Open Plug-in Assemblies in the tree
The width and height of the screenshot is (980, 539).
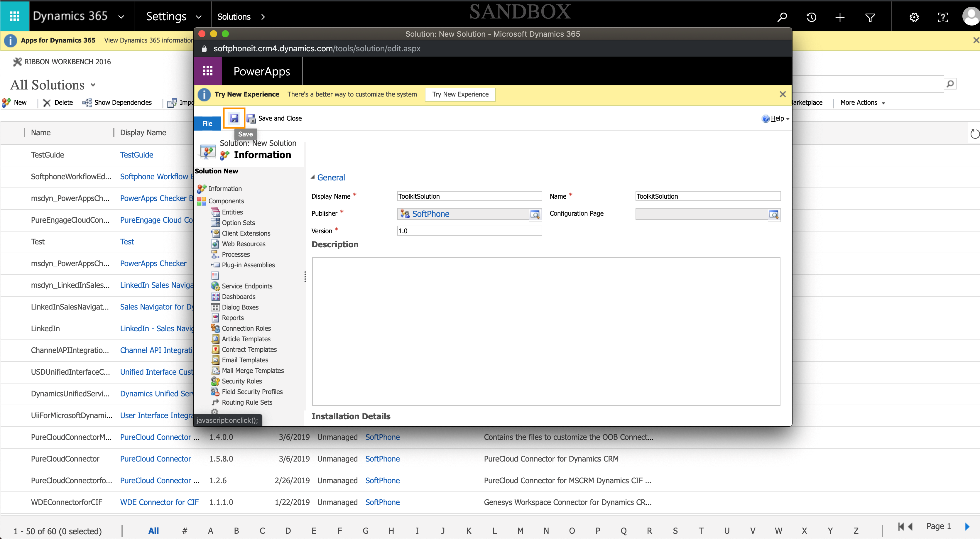248,265
